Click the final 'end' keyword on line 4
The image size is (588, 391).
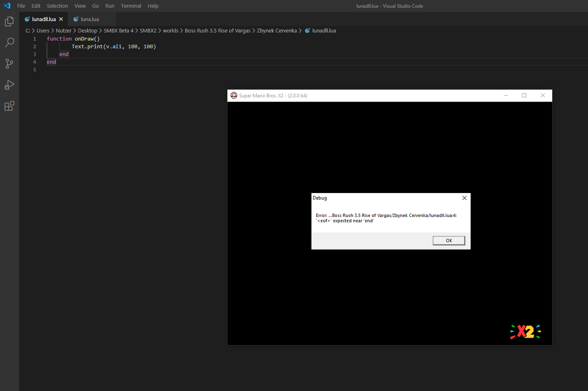click(51, 62)
